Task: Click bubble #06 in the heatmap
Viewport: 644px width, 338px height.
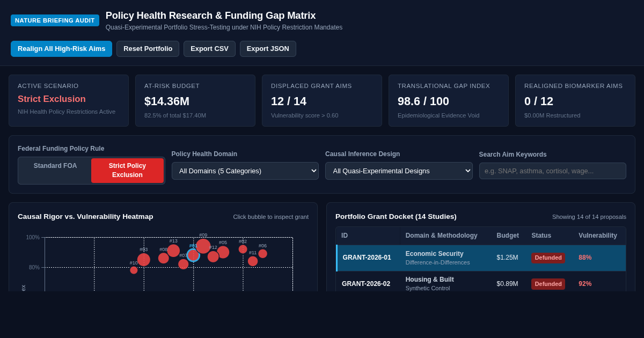Action: coord(262,254)
